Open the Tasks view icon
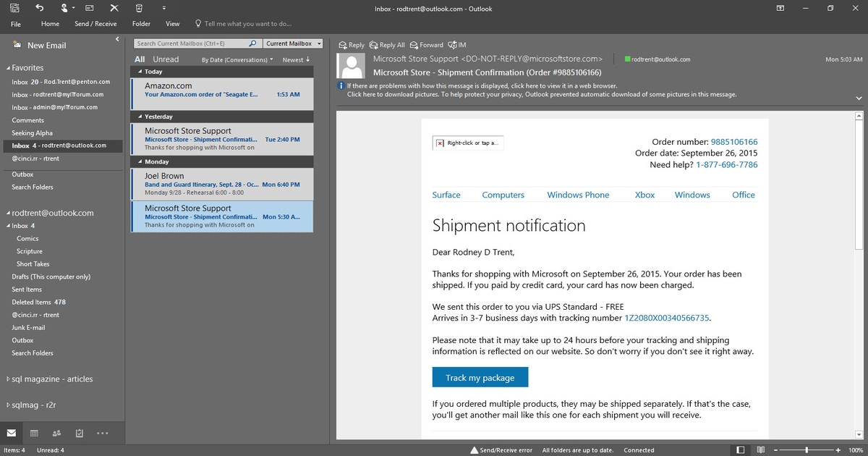 click(x=79, y=432)
